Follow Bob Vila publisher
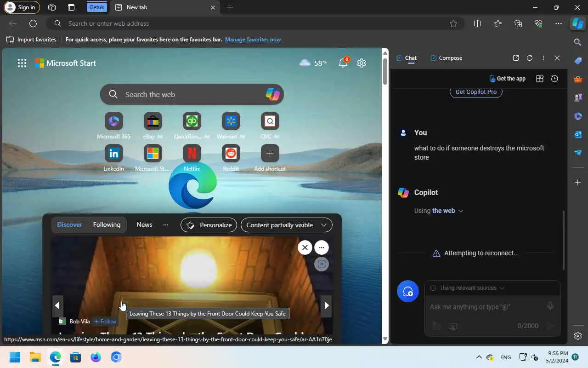The width and height of the screenshot is (588, 368). click(x=105, y=322)
